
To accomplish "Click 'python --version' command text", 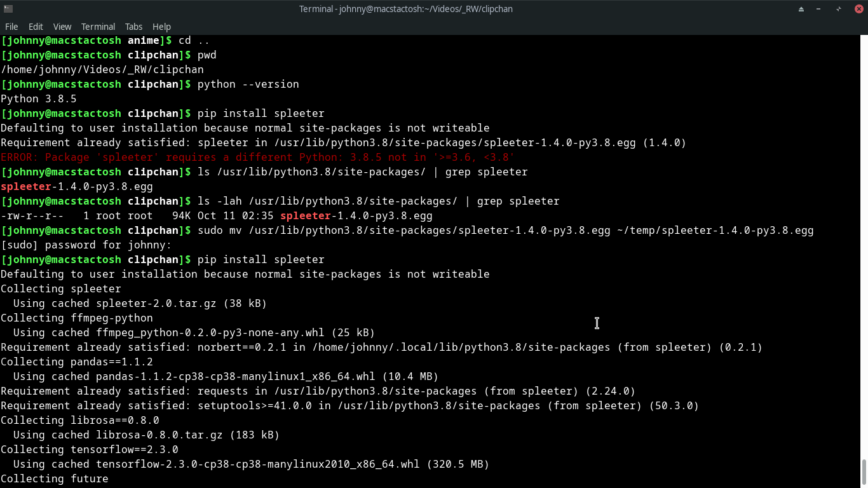I will coord(248,84).
